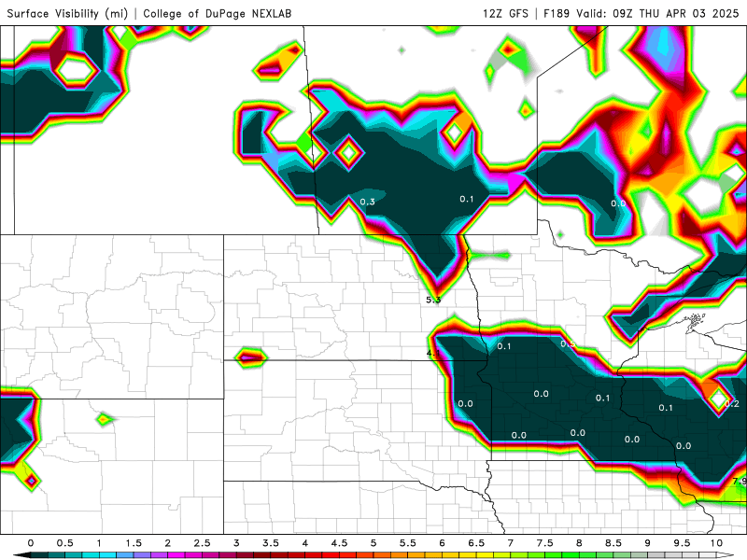Click the colorbar tick label "4"

(x=305, y=543)
